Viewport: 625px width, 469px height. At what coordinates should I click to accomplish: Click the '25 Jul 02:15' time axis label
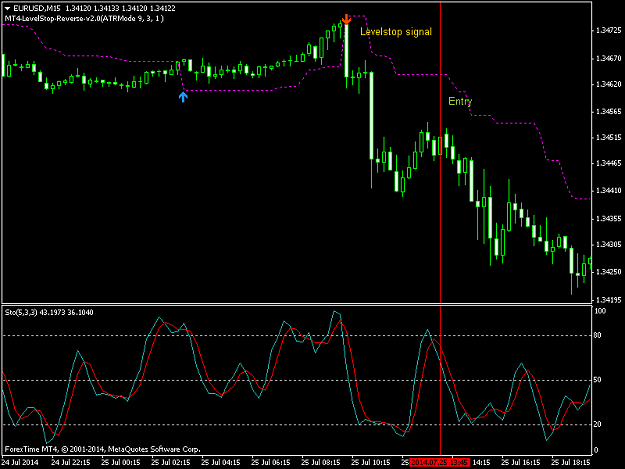[x=171, y=463]
